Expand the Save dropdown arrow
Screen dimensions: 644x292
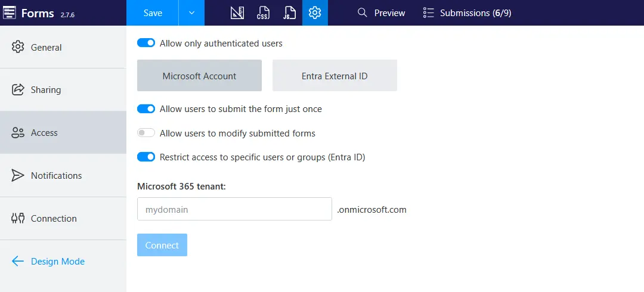[x=191, y=13]
